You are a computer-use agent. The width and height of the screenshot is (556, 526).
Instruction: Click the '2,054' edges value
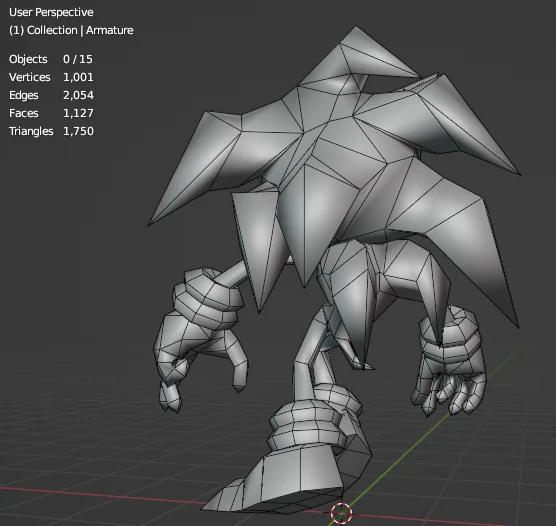(78, 95)
